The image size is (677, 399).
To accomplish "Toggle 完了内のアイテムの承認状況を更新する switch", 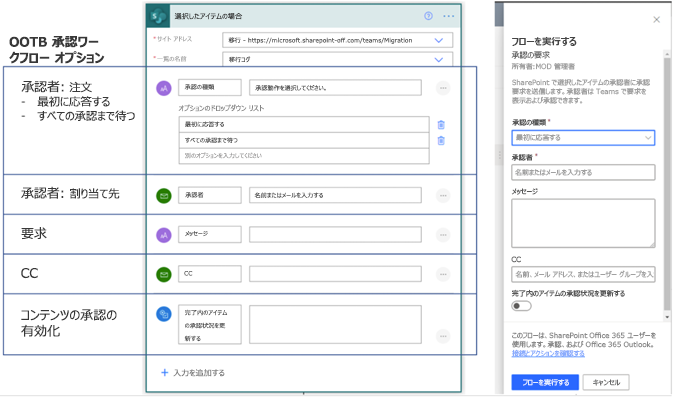I will tap(521, 306).
